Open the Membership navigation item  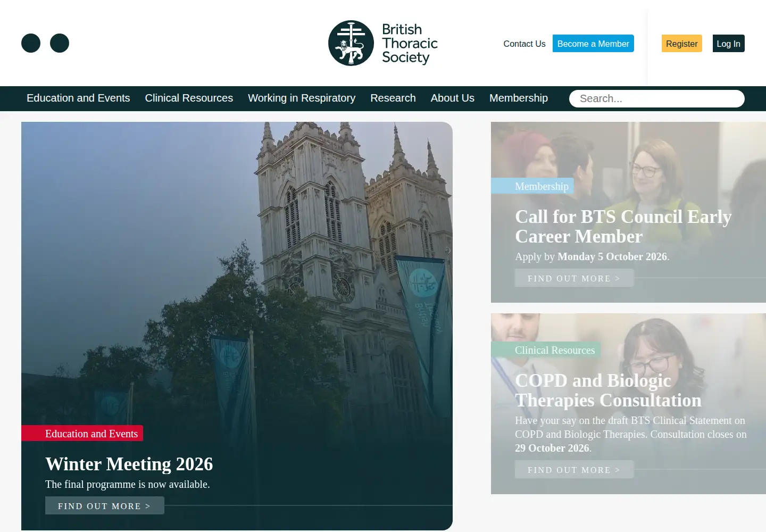point(519,98)
